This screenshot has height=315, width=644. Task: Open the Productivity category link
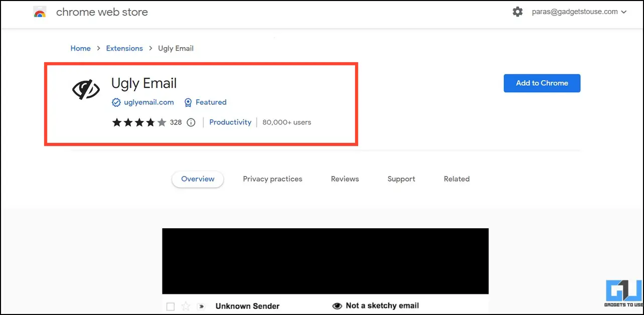(x=230, y=122)
